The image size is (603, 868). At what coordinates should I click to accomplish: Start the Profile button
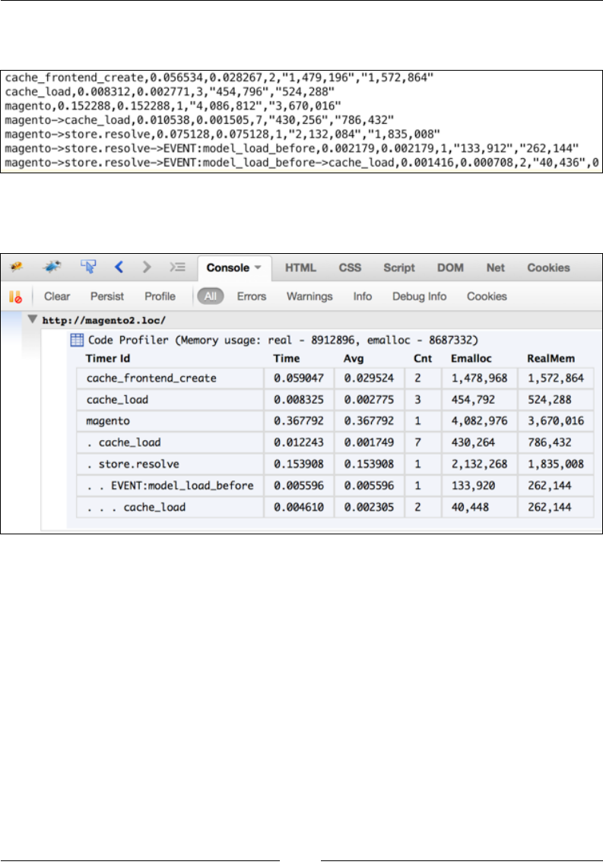click(160, 296)
